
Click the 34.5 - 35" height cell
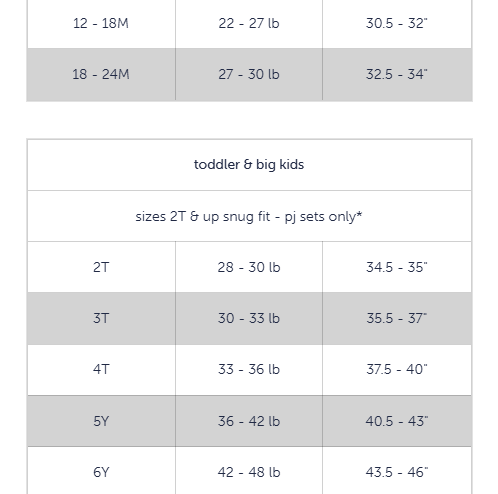(x=397, y=267)
